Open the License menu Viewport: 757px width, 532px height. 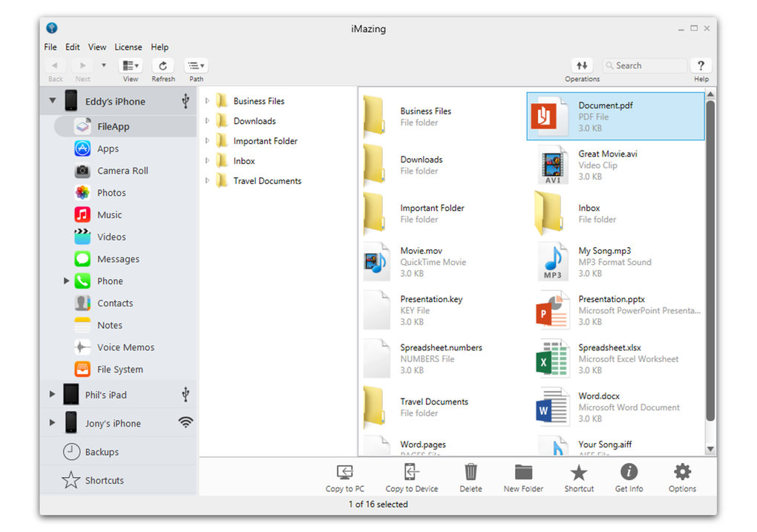click(x=128, y=47)
